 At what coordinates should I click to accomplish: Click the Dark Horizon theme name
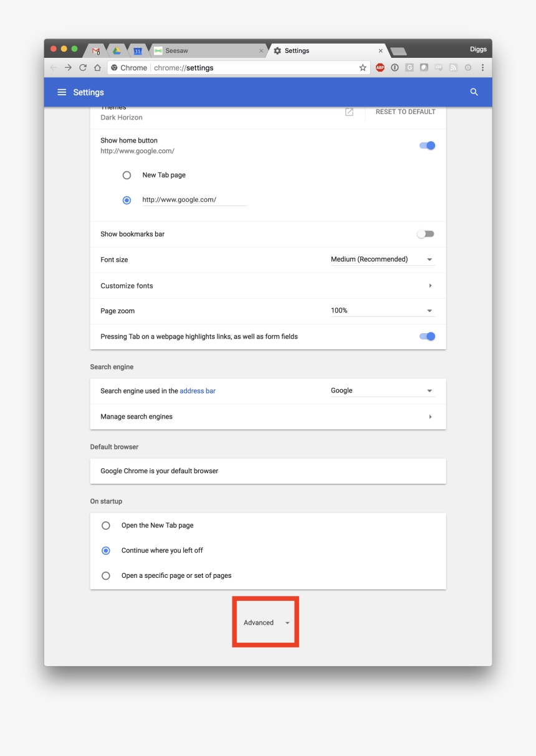click(x=122, y=118)
